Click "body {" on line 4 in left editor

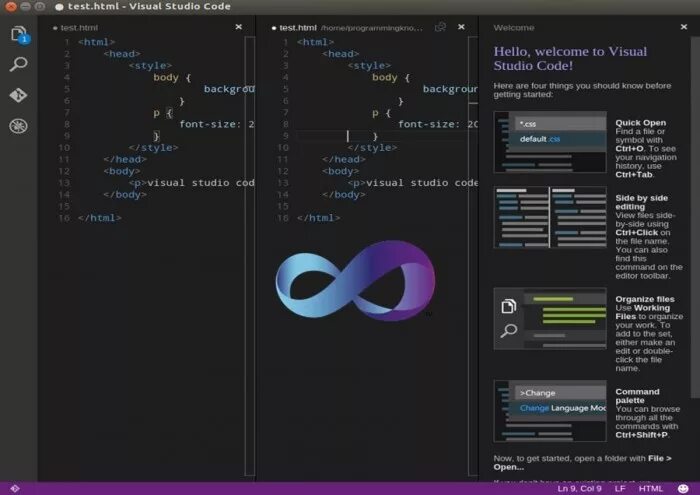[x=172, y=78]
